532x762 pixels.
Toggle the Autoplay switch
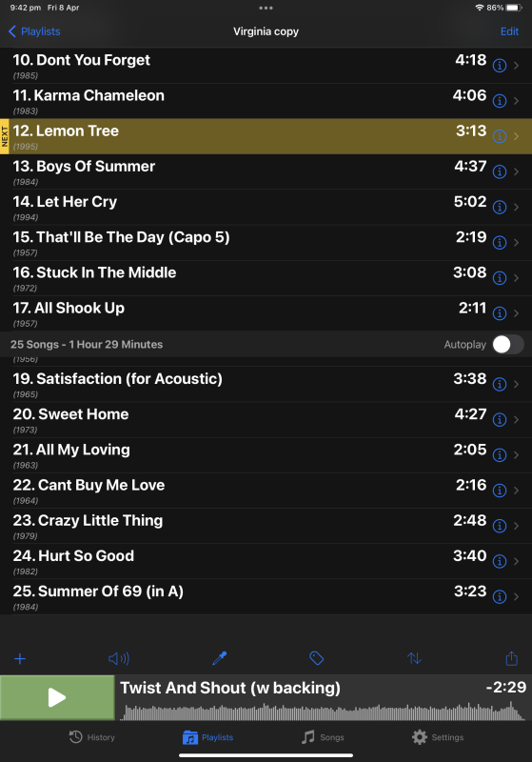[507, 345]
